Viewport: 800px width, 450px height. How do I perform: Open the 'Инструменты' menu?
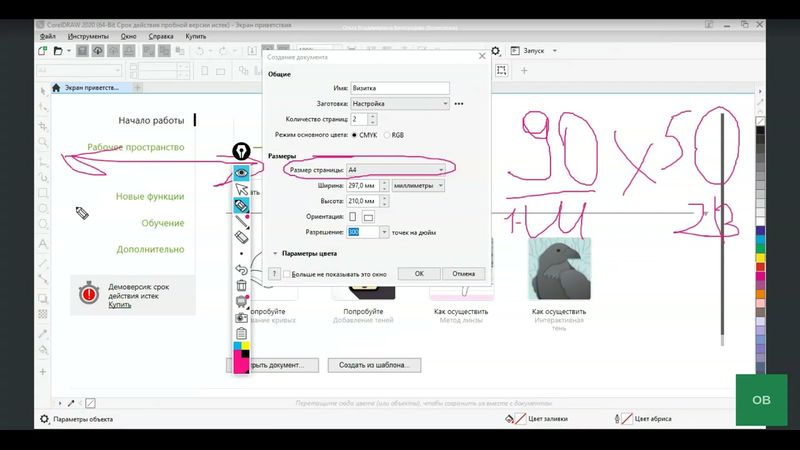pyautogui.click(x=89, y=36)
